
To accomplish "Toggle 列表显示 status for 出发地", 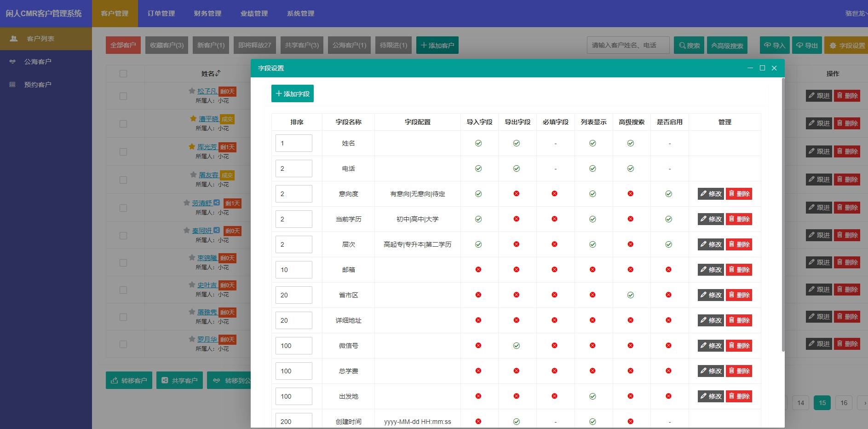I will pyautogui.click(x=592, y=396).
